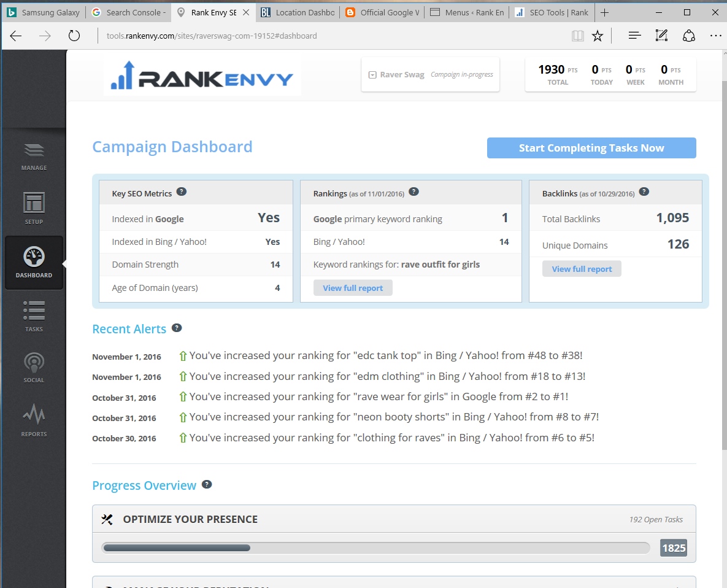Click the help icon beside Backlinks
Image resolution: width=727 pixels, height=588 pixels.
pyautogui.click(x=644, y=191)
